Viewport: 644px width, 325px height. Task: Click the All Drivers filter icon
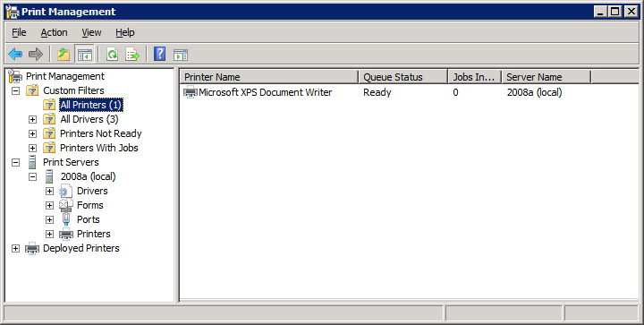tap(49, 119)
